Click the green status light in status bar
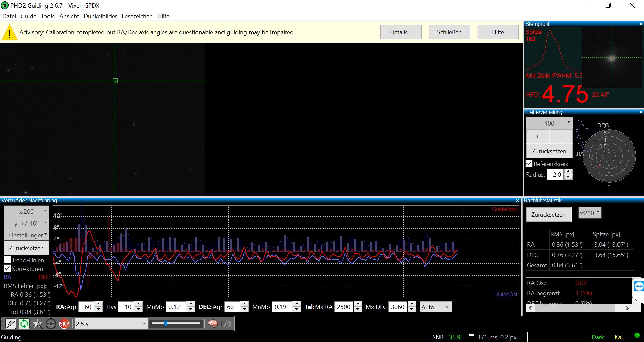 pyautogui.click(x=637, y=336)
